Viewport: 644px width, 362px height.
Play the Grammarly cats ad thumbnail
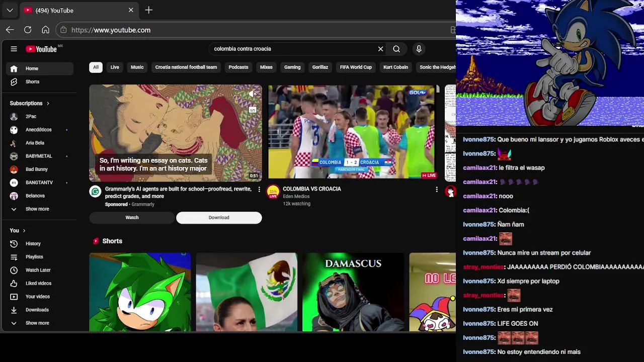(x=176, y=133)
